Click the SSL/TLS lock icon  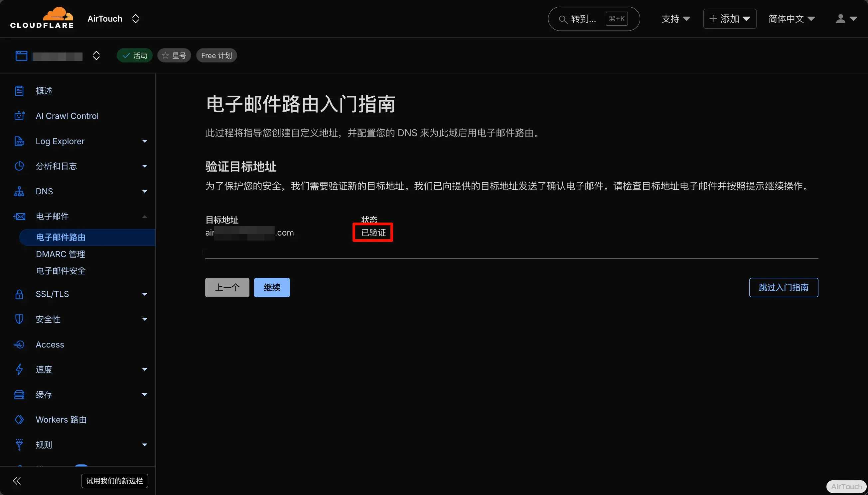19,294
